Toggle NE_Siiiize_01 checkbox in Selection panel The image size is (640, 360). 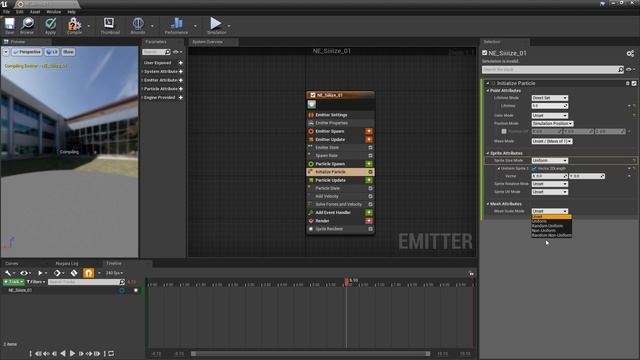(484, 53)
